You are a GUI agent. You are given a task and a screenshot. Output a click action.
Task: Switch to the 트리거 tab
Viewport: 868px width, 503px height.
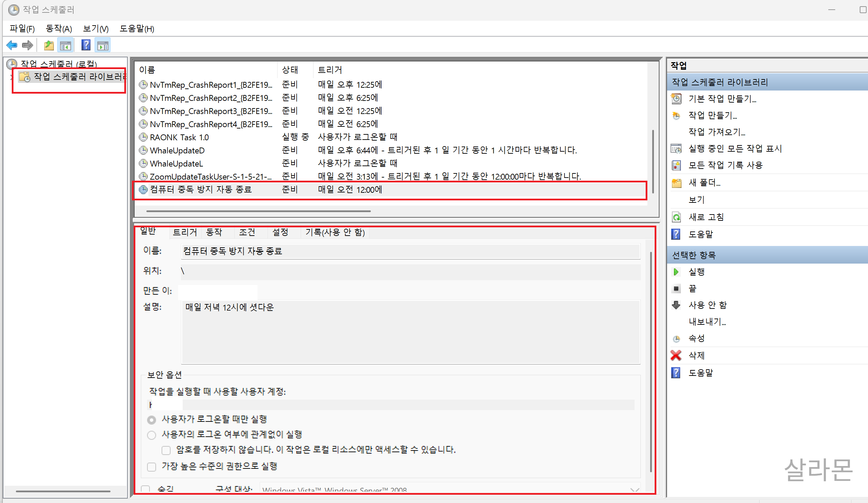[185, 232]
